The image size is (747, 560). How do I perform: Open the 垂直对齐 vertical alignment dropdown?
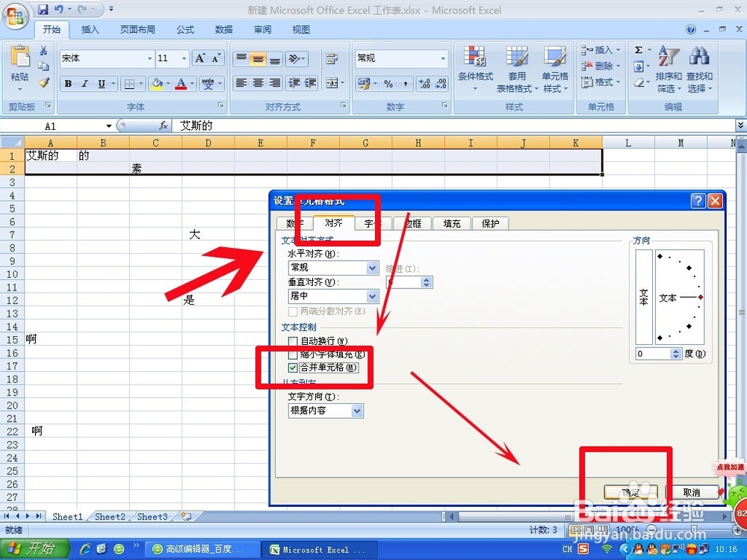(373, 296)
